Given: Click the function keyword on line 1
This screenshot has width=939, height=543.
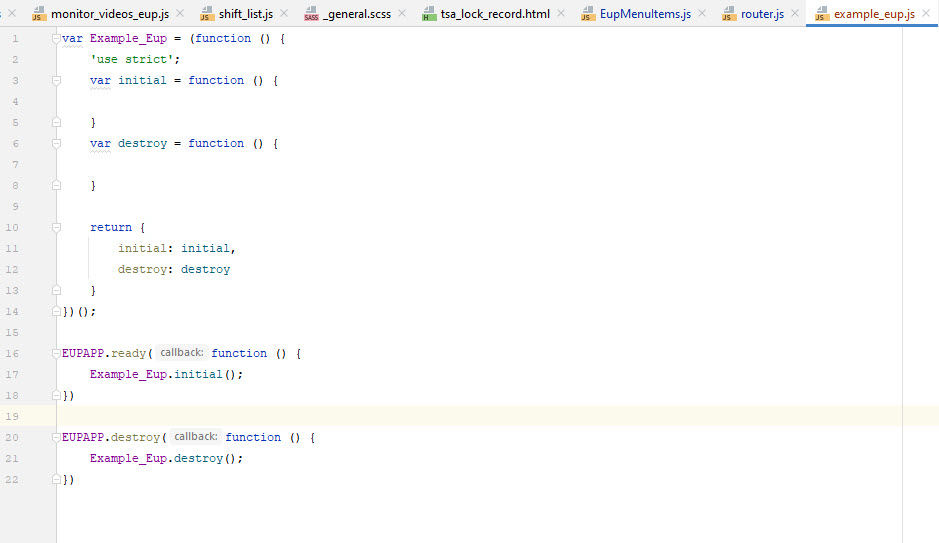Looking at the screenshot, I should [223, 38].
